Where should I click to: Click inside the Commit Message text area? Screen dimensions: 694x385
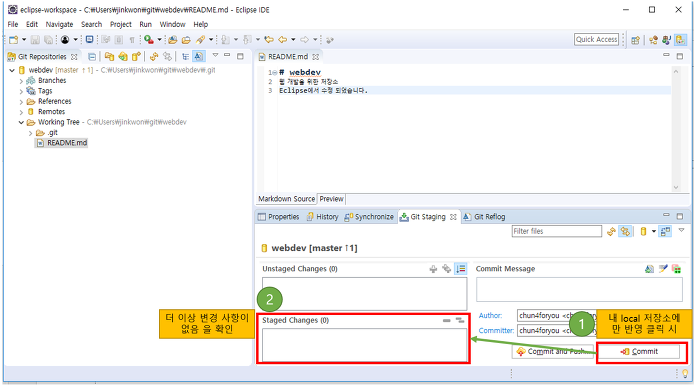579,290
